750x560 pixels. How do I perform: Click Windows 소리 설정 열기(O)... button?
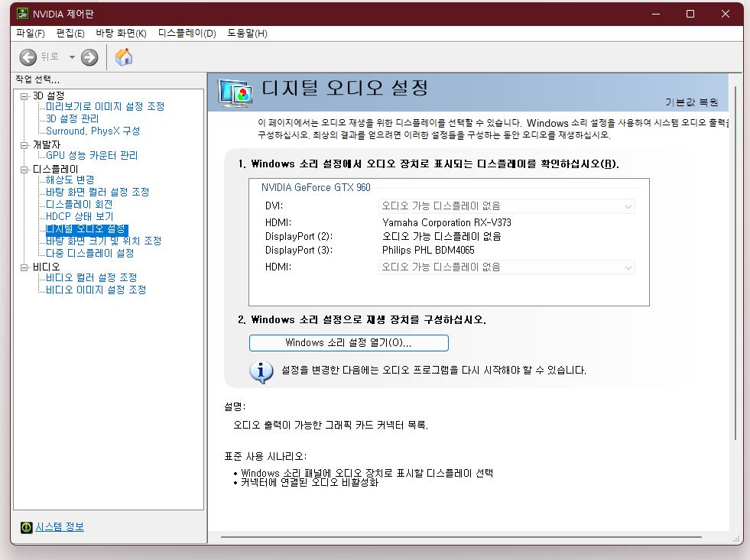tap(349, 343)
